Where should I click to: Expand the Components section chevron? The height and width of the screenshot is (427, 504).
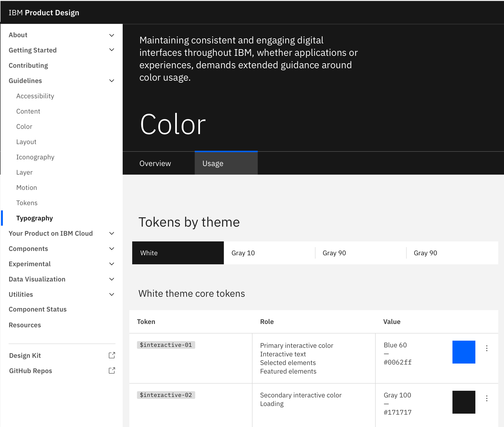pyautogui.click(x=112, y=249)
